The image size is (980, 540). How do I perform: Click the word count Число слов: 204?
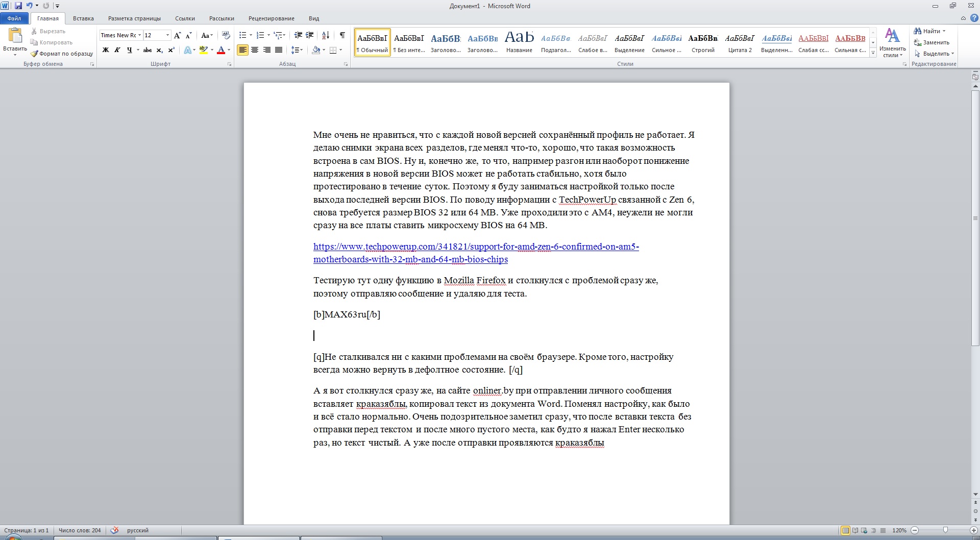tap(80, 530)
